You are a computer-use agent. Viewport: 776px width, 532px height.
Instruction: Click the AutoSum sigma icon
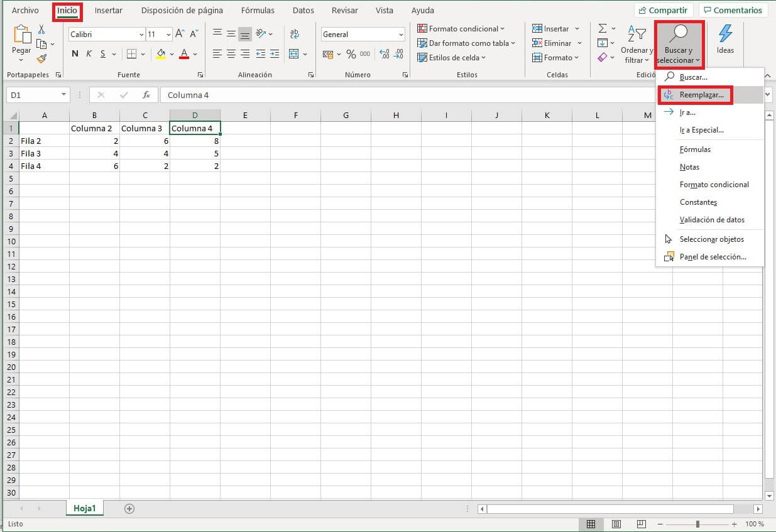tap(603, 29)
